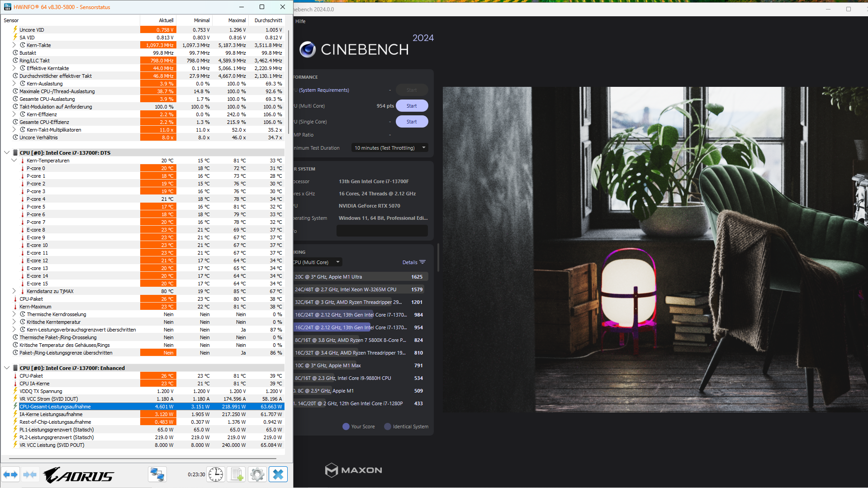Image resolution: width=868 pixels, height=488 pixels.
Task: Click the Cinebench ranking panel scrollbar
Action: pyautogui.click(x=438, y=258)
